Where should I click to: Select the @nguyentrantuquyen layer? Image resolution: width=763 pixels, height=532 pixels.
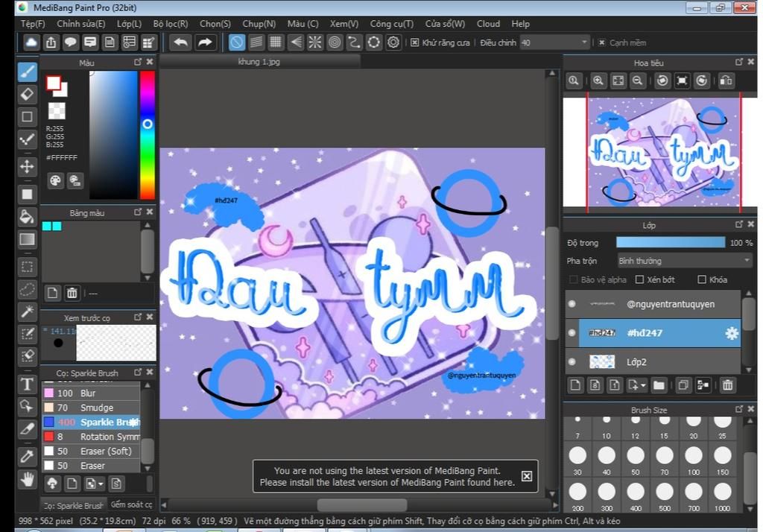(653, 304)
